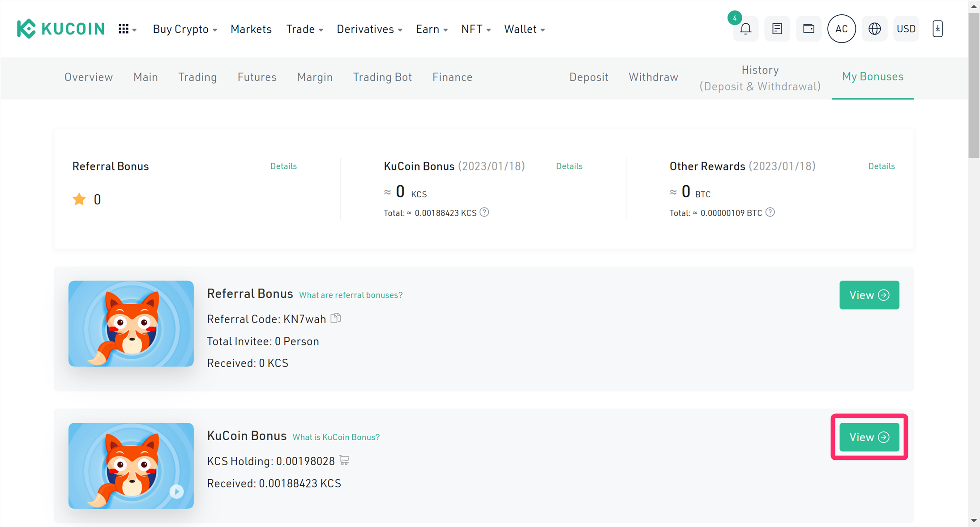The image size is (980, 527).
Task: Copy the referral code KN7wah
Action: [336, 319]
